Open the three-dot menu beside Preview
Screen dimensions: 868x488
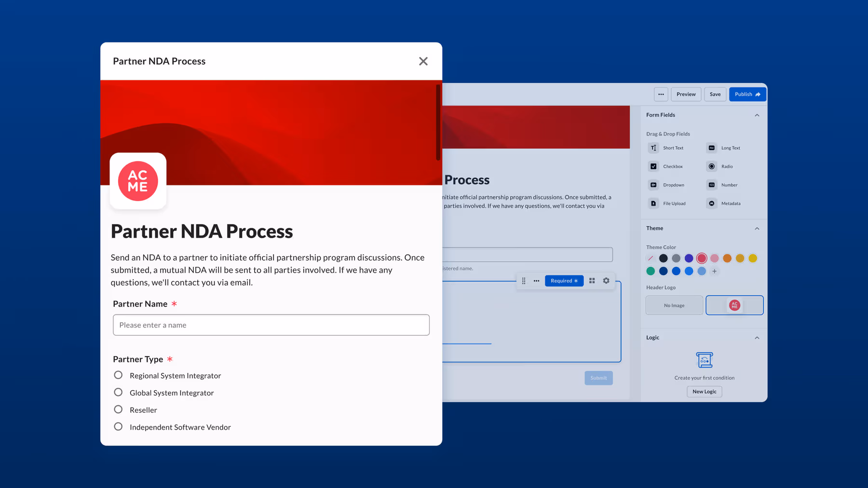tap(661, 94)
